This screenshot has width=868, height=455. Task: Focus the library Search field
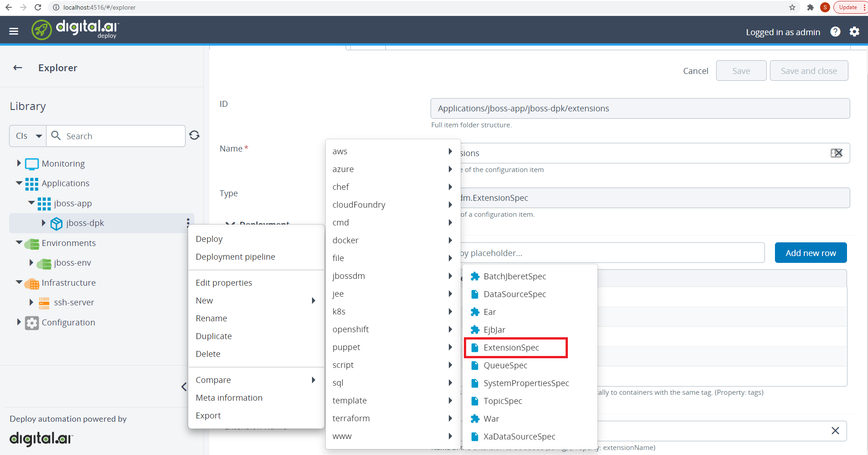click(x=116, y=136)
